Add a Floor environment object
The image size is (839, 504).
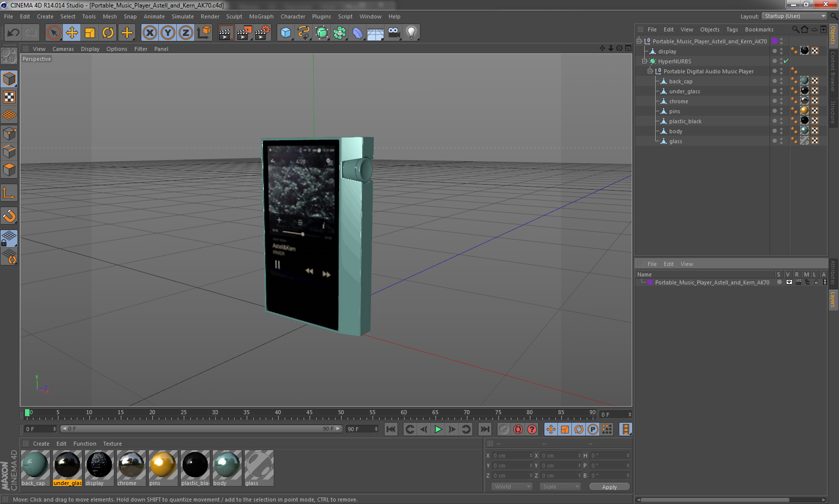click(x=376, y=33)
